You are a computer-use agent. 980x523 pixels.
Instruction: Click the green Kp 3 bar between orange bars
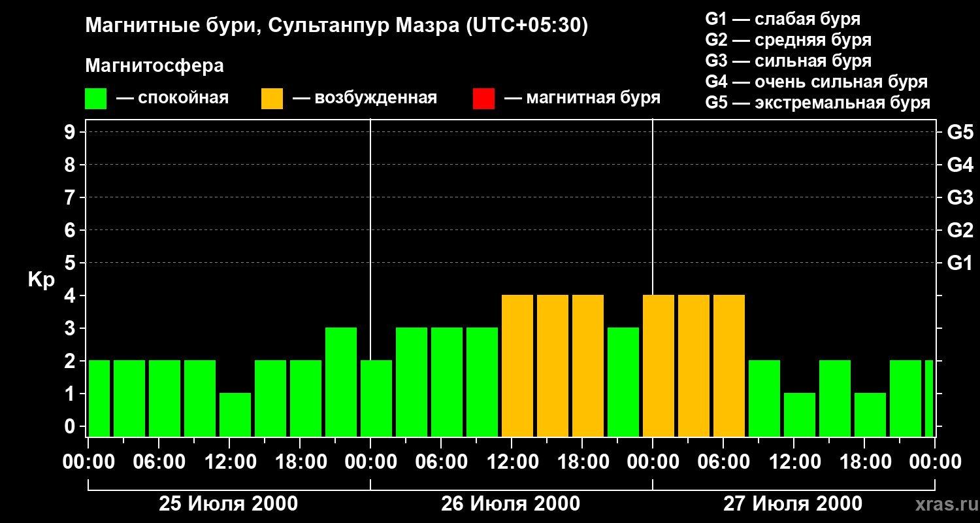[623, 382]
